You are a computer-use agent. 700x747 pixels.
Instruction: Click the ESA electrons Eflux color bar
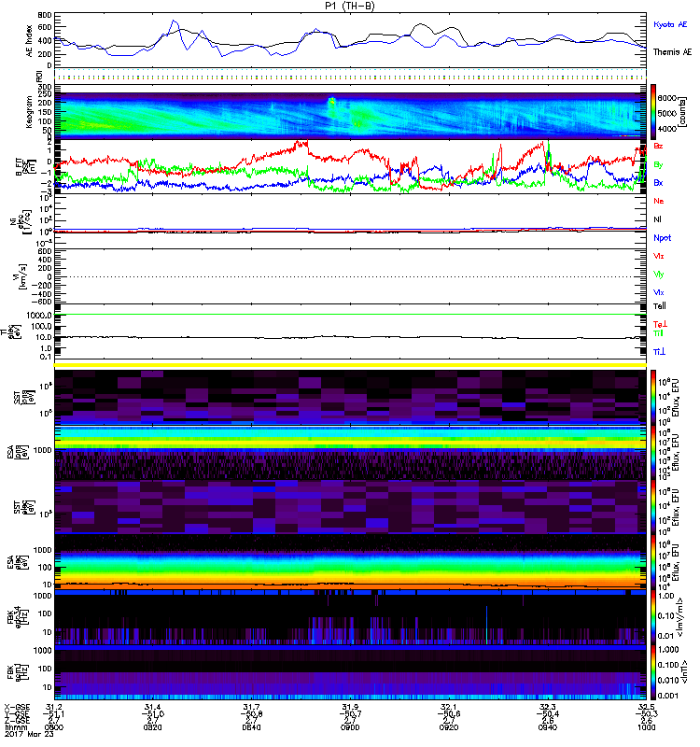pyautogui.click(x=653, y=561)
